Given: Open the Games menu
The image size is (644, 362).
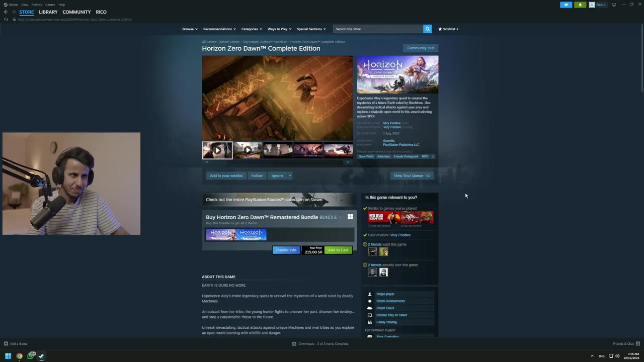Looking at the screenshot, I should [50, 5].
